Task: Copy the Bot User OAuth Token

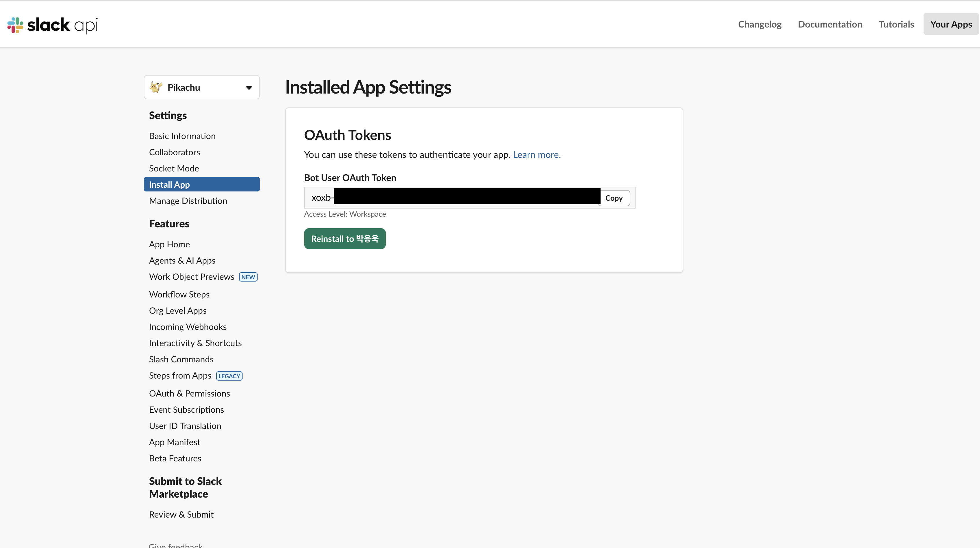Action: pos(614,198)
